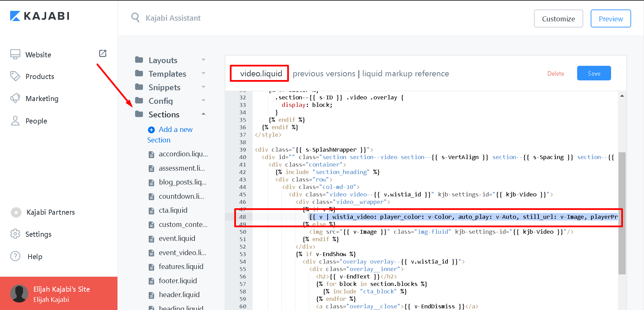Screen dimensions: 644x310
Task: Open Settings in the sidebar
Action: 38,234
